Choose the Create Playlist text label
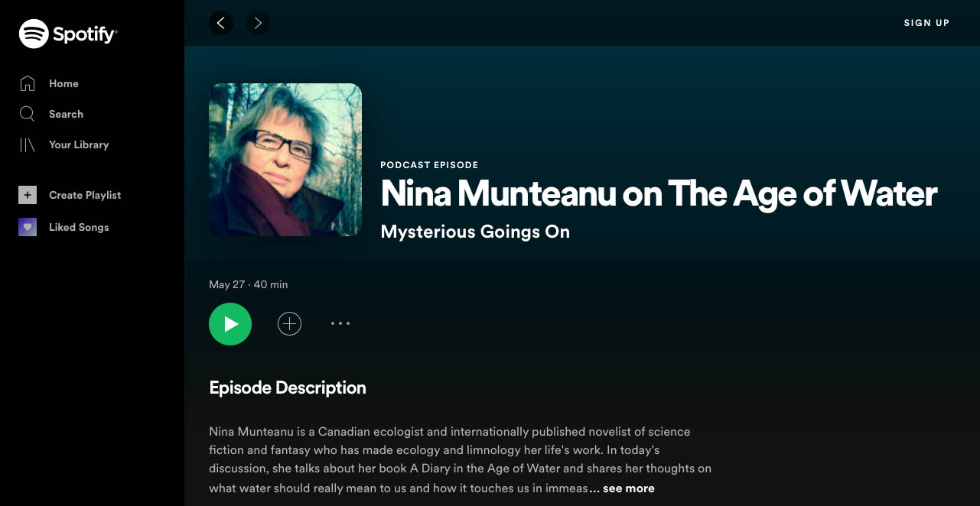This screenshot has width=980, height=506. [x=85, y=195]
